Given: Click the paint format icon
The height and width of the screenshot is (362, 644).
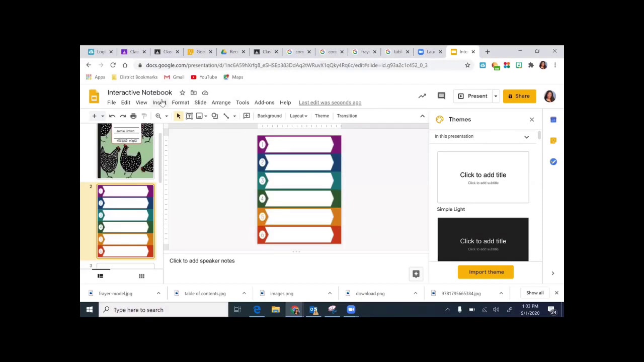Looking at the screenshot, I should click(x=144, y=116).
